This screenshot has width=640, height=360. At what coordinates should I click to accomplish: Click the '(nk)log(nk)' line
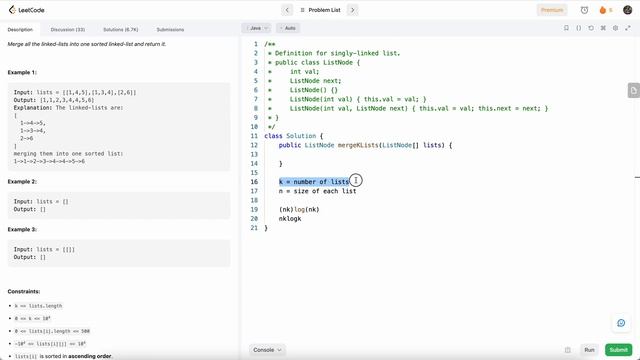coord(299,209)
